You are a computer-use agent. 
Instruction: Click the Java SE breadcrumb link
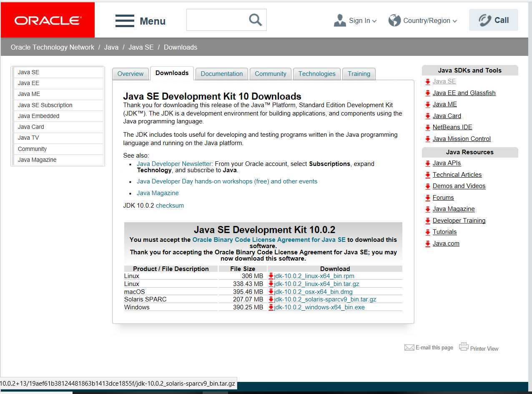(x=141, y=47)
